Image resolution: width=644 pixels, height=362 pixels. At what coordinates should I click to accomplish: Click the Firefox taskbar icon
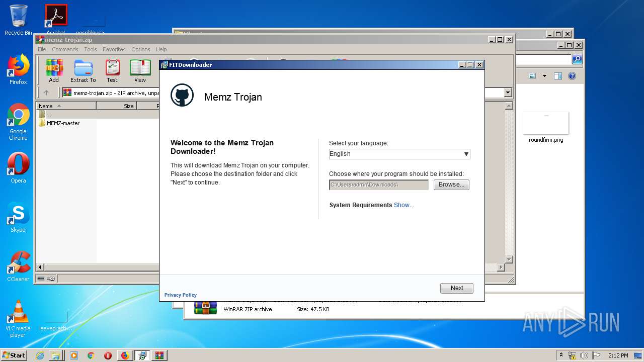coord(125,355)
